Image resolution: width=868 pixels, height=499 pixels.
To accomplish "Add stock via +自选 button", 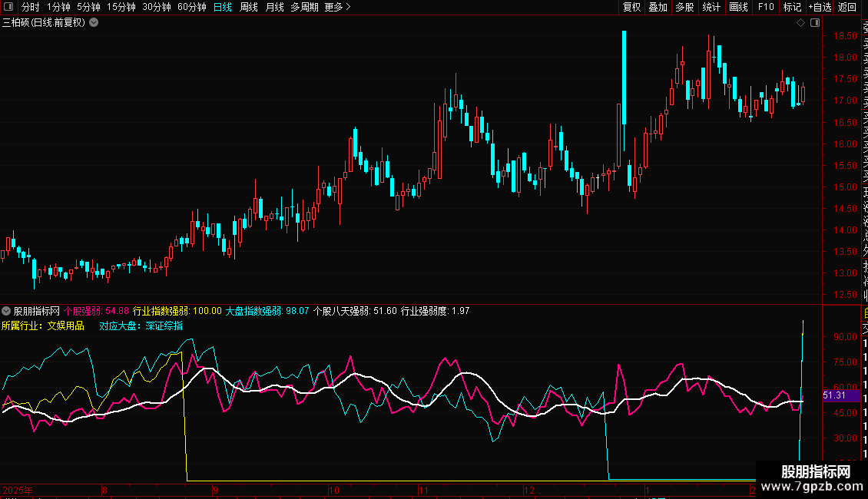I will (x=820, y=7).
